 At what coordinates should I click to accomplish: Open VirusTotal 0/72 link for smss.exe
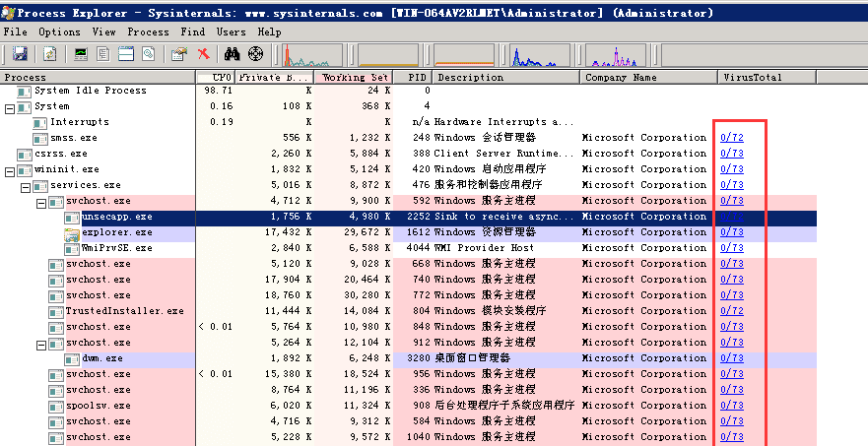[x=731, y=138]
